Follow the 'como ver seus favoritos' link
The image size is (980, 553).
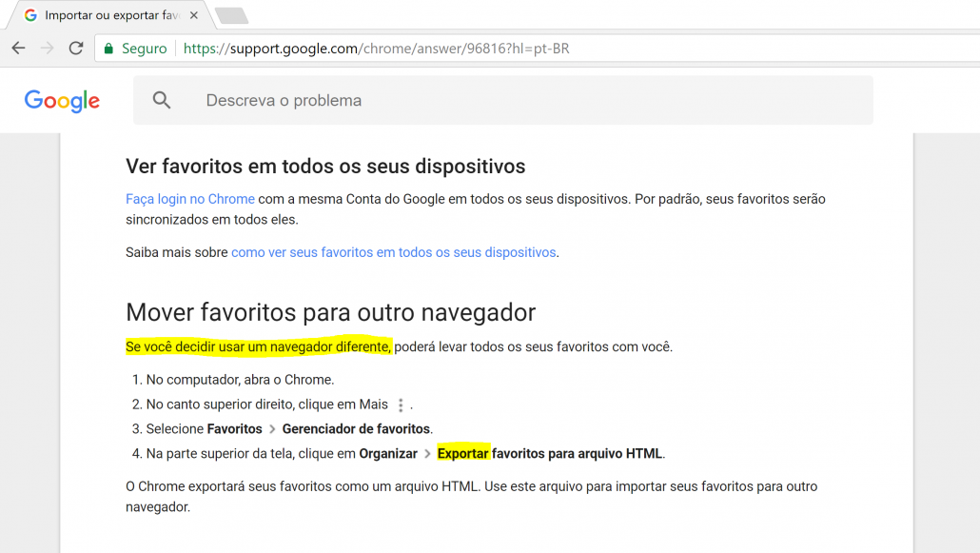(x=393, y=251)
